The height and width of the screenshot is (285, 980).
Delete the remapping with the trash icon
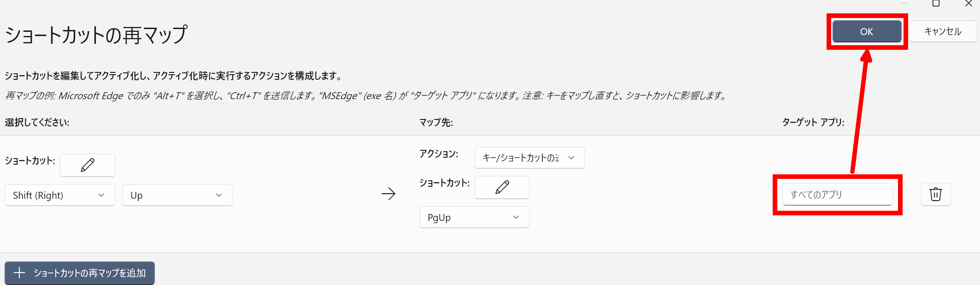coord(935,194)
